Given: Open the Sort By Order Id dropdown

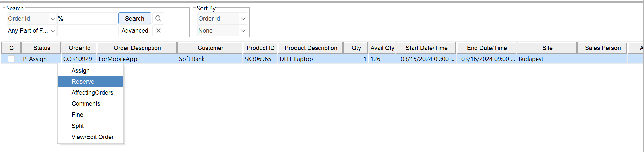Looking at the screenshot, I should coord(243,19).
